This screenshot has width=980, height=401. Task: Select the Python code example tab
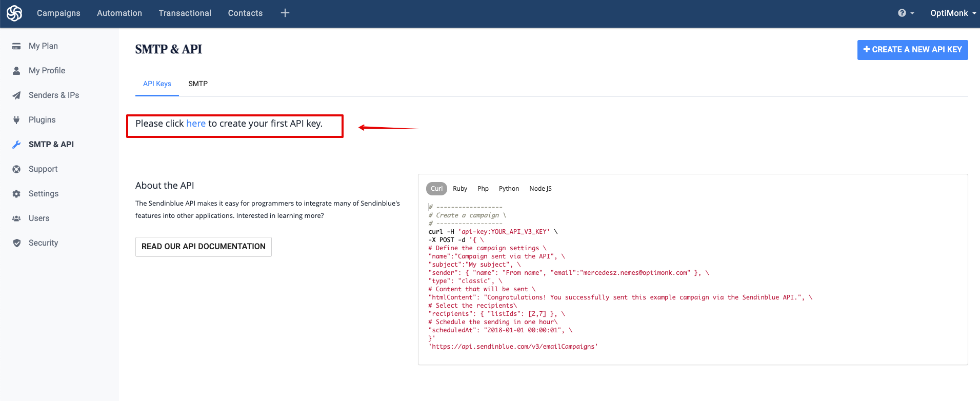coord(509,189)
